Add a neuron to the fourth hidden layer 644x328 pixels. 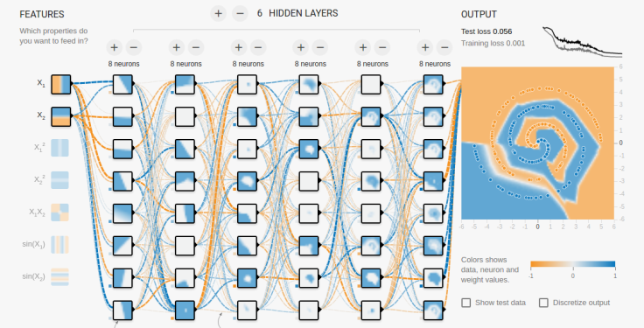pos(301,47)
